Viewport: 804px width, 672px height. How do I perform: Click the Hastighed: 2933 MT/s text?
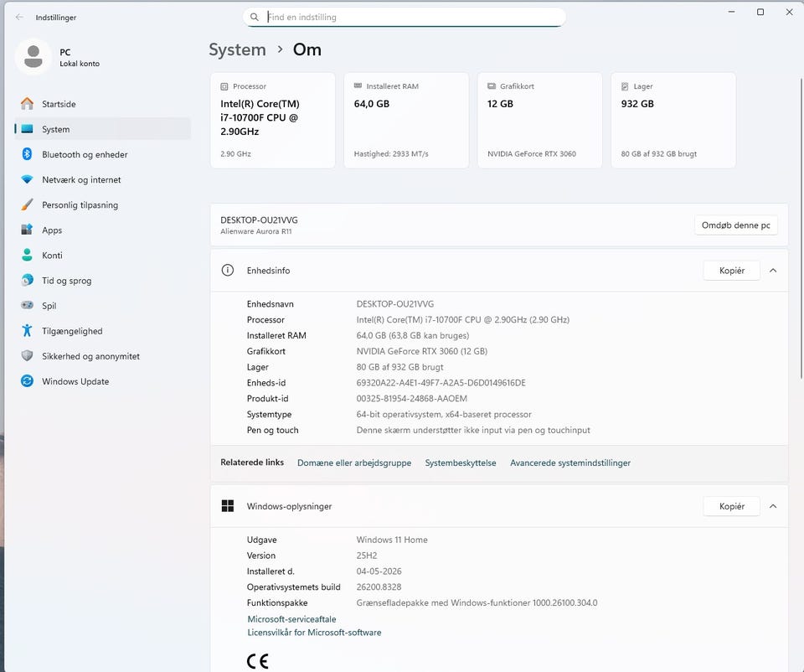pos(391,154)
